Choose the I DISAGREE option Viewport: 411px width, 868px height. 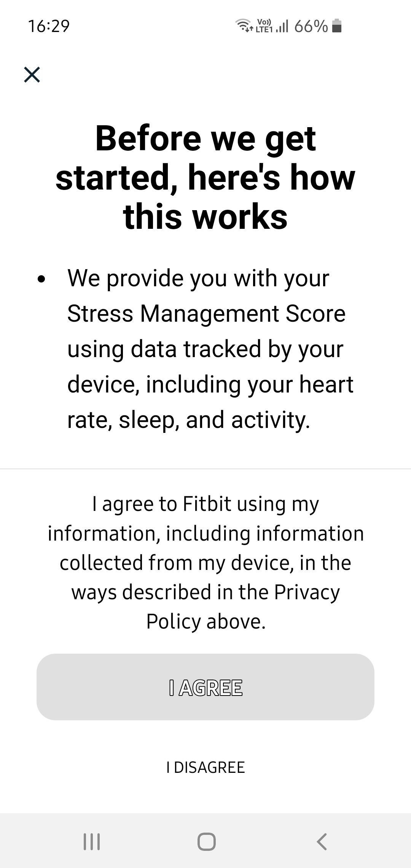point(205,767)
